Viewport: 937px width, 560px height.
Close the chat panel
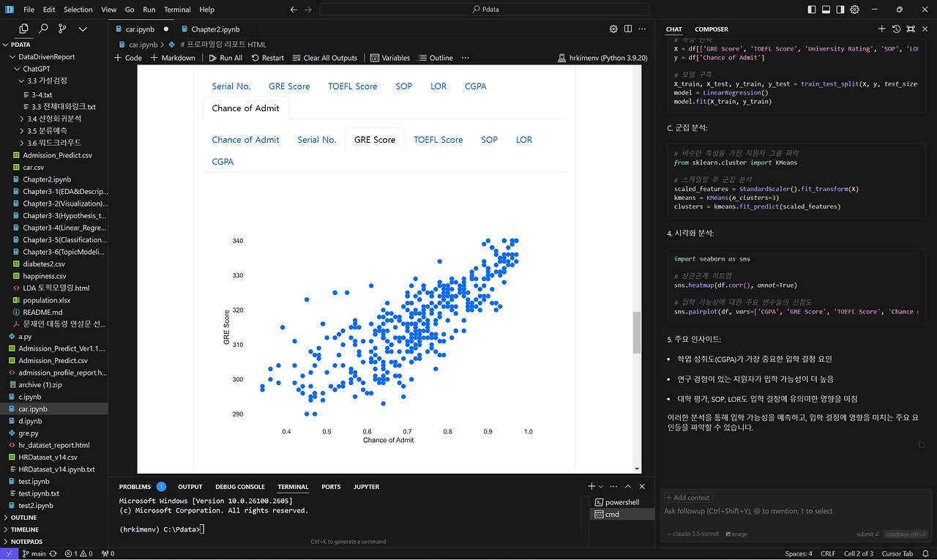coord(925,29)
